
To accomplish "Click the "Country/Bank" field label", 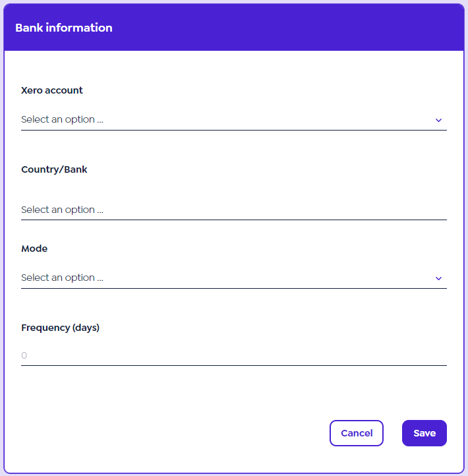I will tap(54, 169).
